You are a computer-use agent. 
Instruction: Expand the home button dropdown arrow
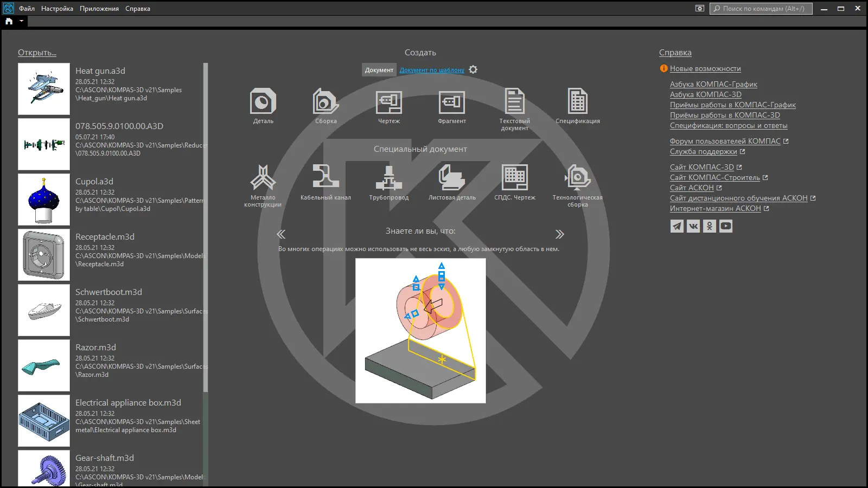click(21, 21)
